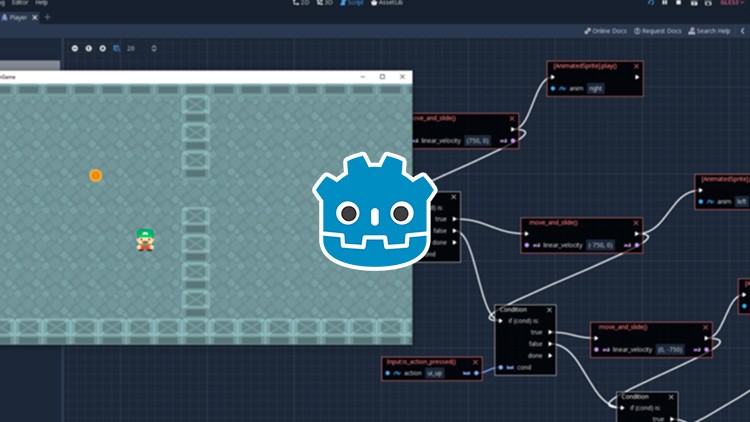The height and width of the screenshot is (422, 750).
Task: Click Search Help button
Action: (x=709, y=31)
